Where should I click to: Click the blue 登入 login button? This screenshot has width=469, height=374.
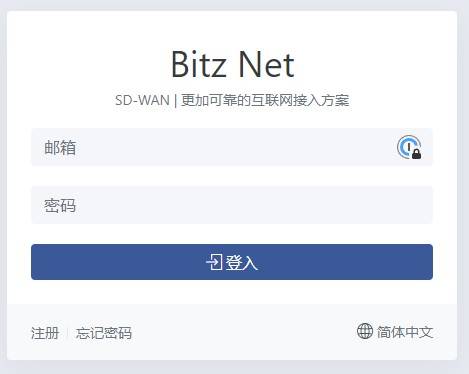click(232, 262)
